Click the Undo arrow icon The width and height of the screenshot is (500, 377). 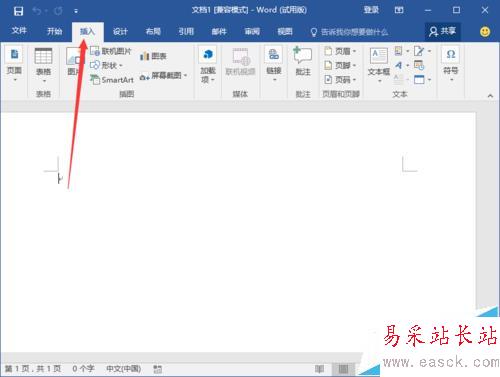[x=37, y=11]
